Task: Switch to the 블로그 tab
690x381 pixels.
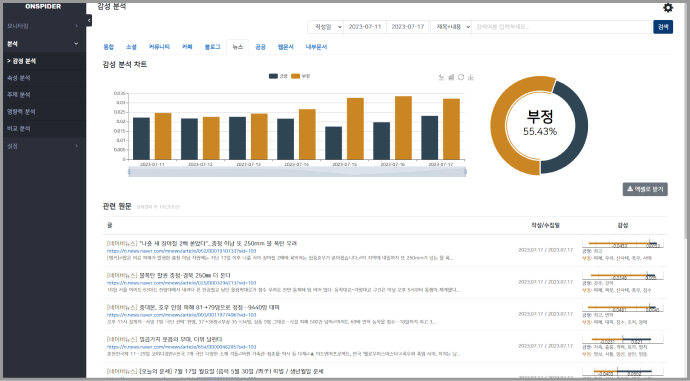Action: 212,47
